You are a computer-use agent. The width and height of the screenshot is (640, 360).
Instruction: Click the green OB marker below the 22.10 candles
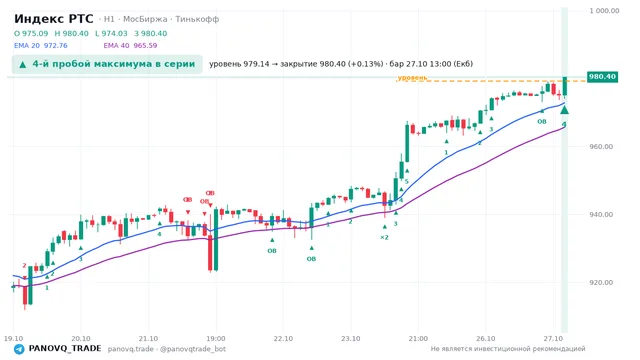tap(272, 251)
